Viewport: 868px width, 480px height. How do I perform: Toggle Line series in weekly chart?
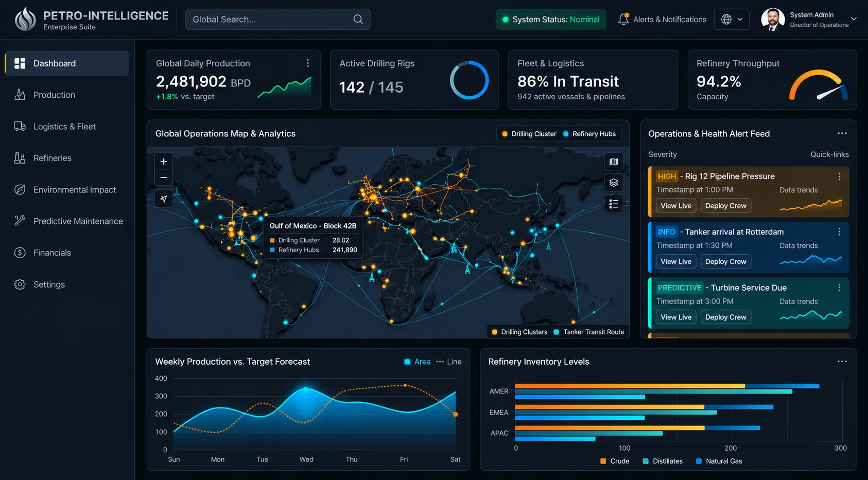pyautogui.click(x=449, y=362)
